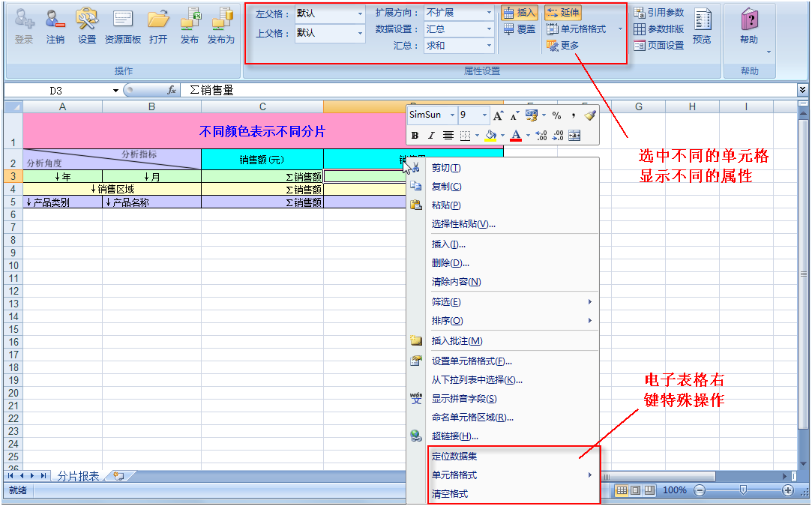
Task: Toggle the 覆盖 overwrite mode button
Action: (x=520, y=29)
